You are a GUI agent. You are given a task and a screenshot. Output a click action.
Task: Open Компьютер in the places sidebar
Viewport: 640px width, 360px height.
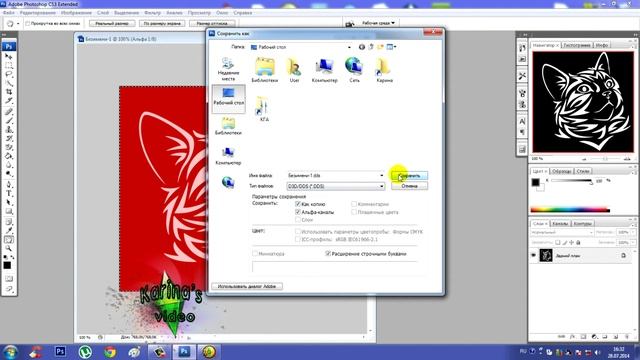(228, 156)
